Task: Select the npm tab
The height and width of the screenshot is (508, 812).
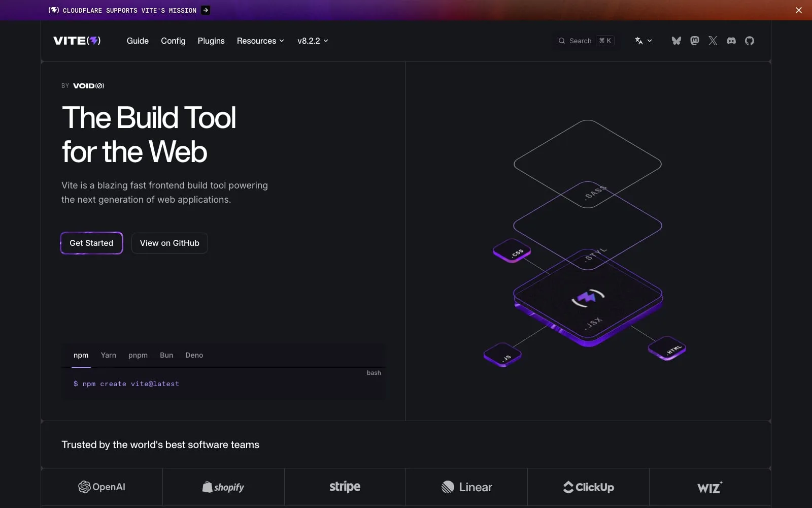Action: tap(81, 355)
